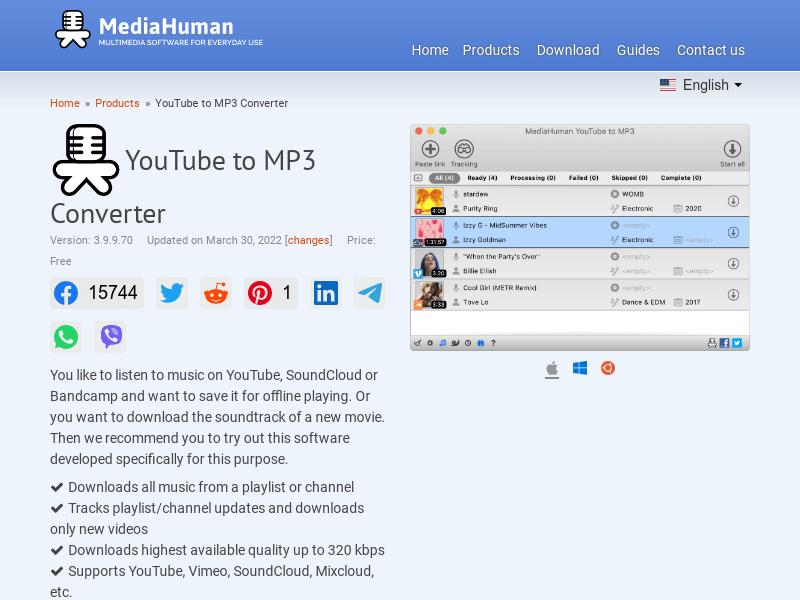The image size is (800, 600).
Task: Share the page via Viber
Action: (110, 337)
